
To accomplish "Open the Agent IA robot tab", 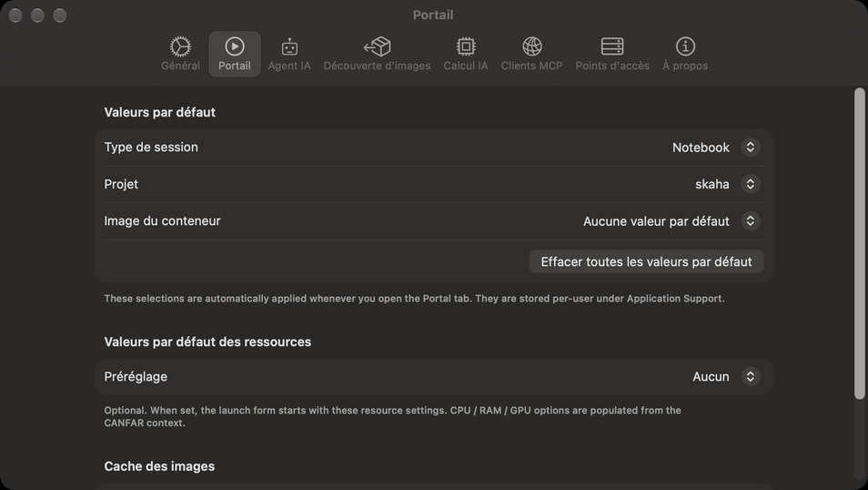I will pyautogui.click(x=289, y=54).
